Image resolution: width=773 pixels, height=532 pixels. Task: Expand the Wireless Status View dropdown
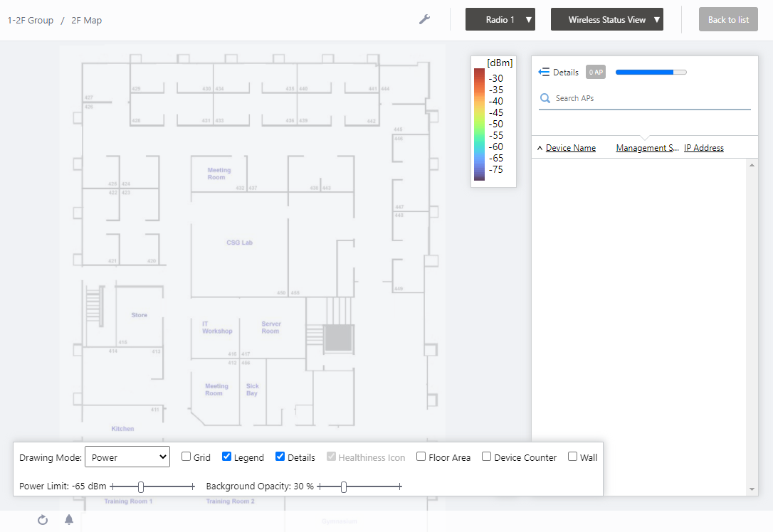point(607,20)
